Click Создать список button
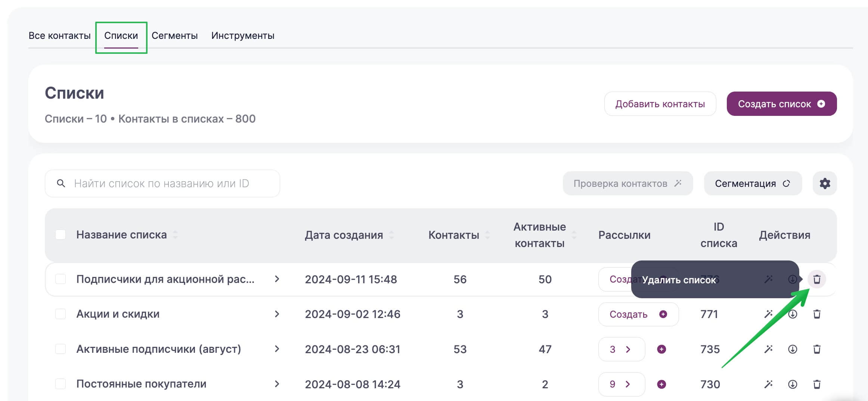The image size is (868, 401). tap(782, 104)
